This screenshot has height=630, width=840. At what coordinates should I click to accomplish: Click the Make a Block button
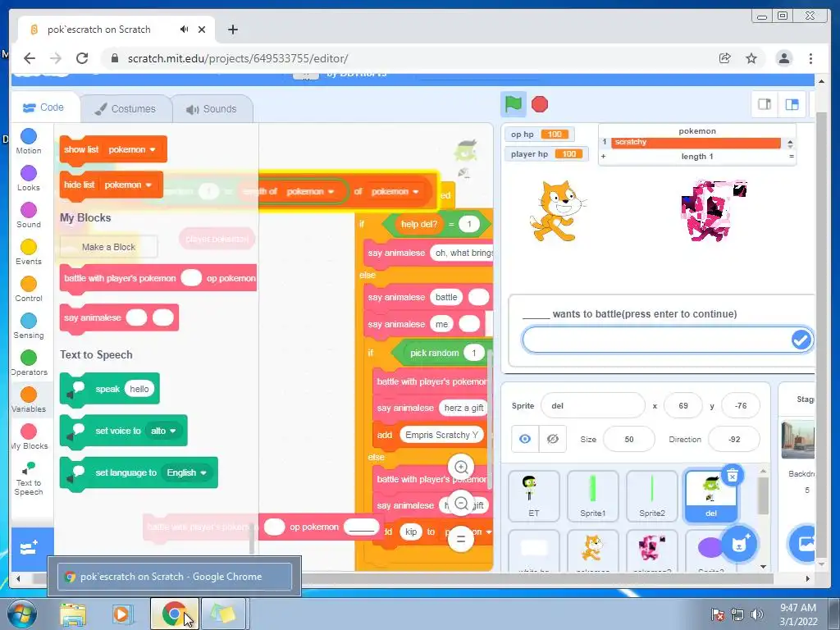[x=109, y=247]
